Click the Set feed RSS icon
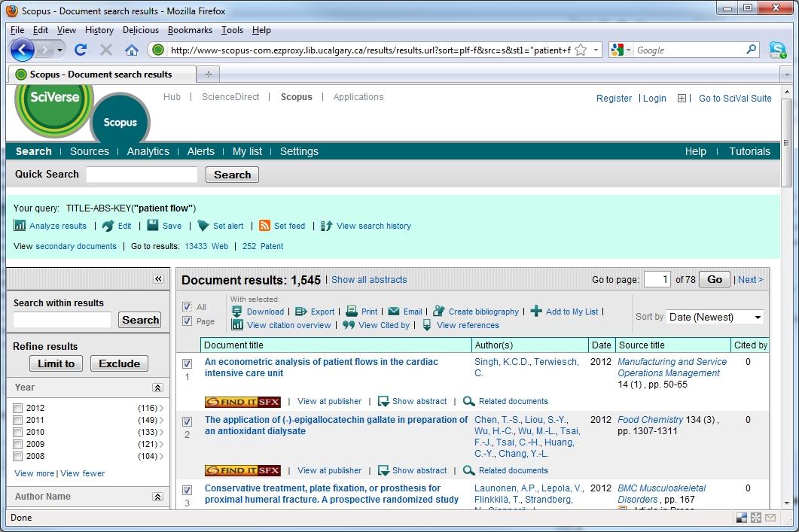 click(x=264, y=226)
